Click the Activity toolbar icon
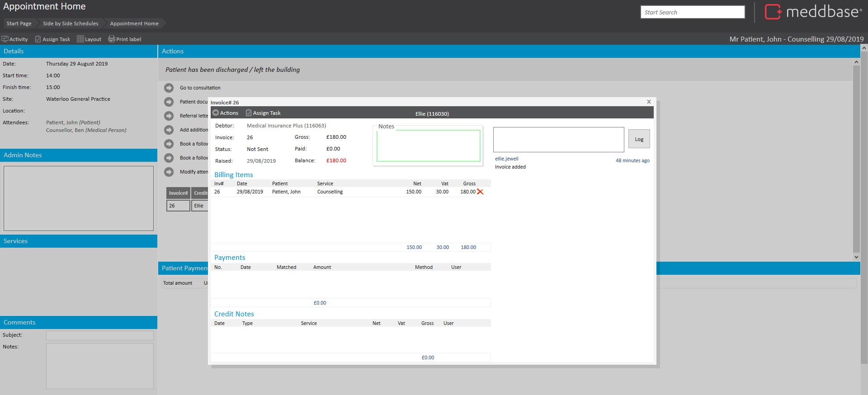The image size is (868, 395). [x=5, y=39]
